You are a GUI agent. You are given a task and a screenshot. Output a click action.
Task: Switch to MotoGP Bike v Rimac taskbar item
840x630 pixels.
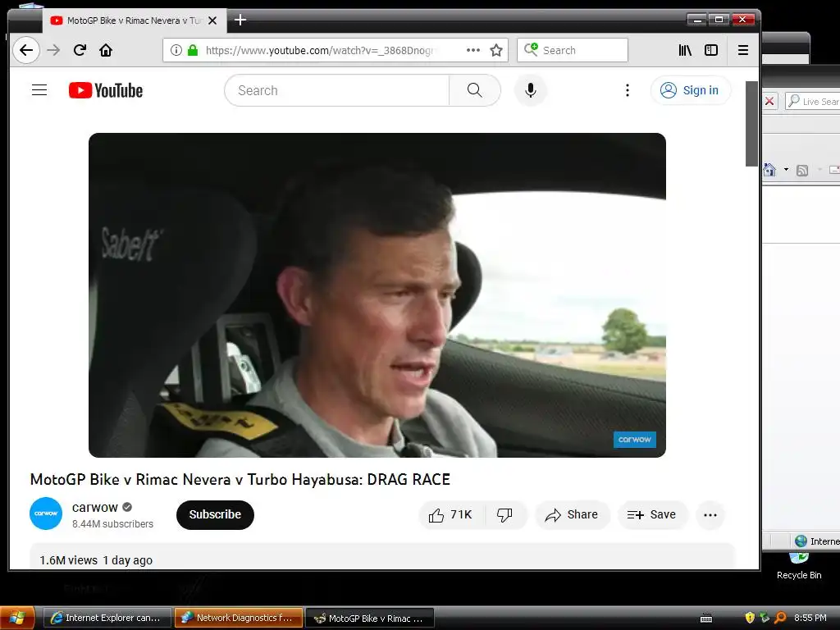(x=370, y=619)
